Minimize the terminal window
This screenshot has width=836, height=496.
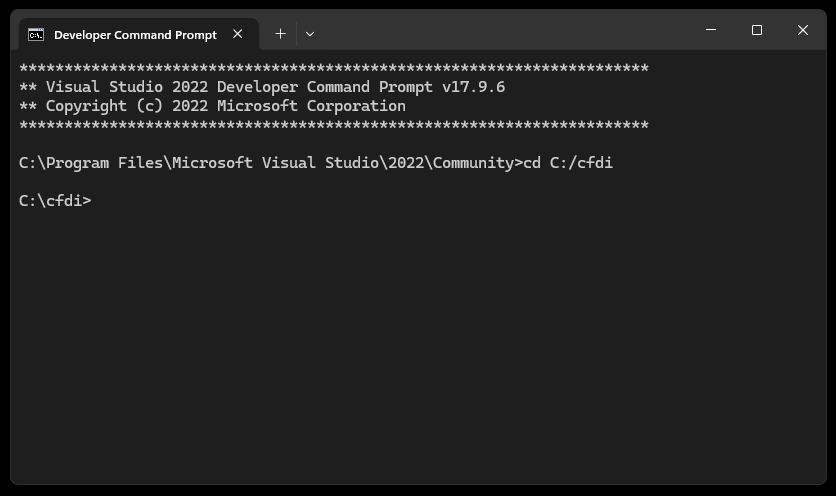click(711, 30)
